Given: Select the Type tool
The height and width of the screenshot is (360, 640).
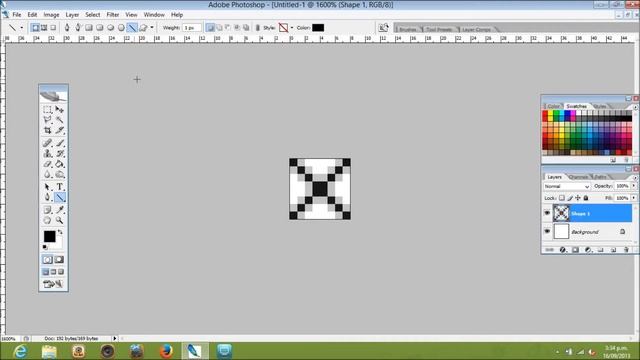Looking at the screenshot, I should [x=60, y=187].
